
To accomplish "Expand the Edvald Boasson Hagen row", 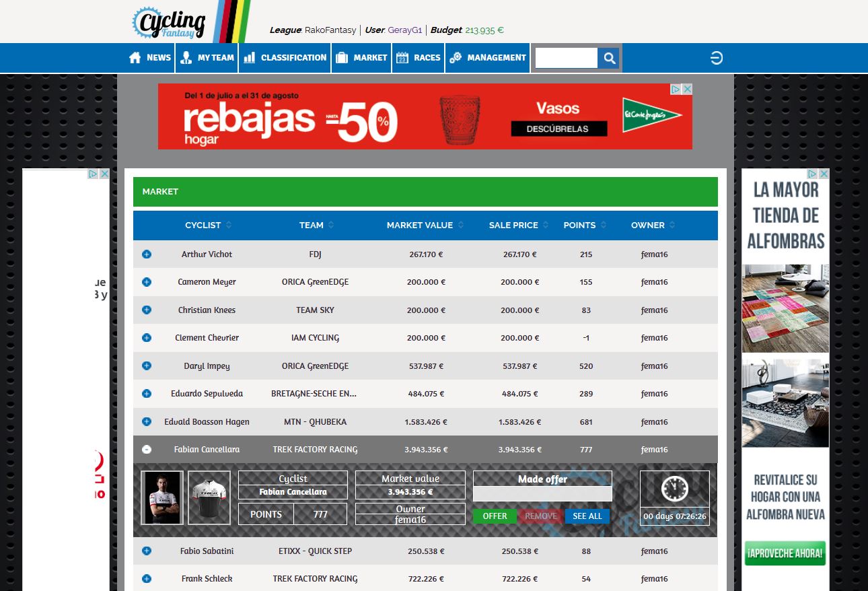I will [x=147, y=422].
